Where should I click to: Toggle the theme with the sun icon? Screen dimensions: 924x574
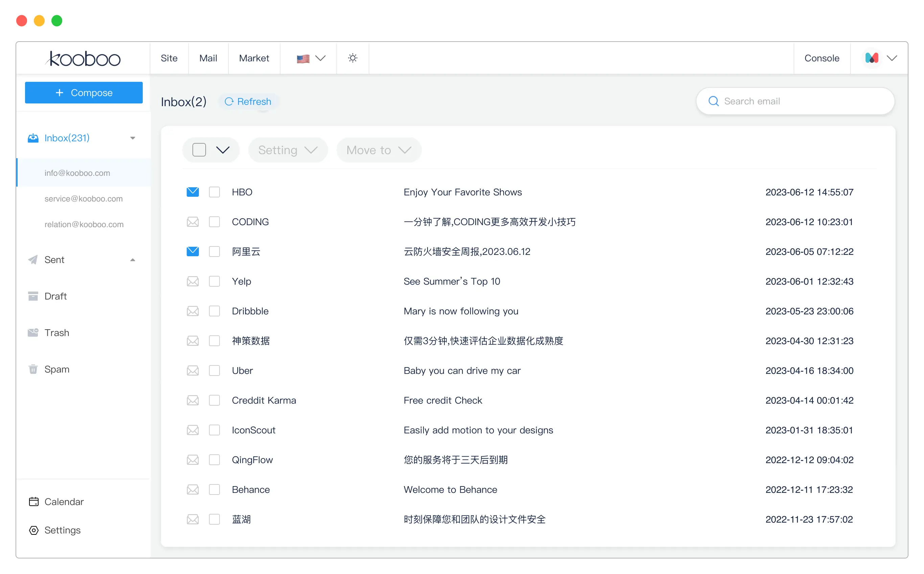click(352, 58)
